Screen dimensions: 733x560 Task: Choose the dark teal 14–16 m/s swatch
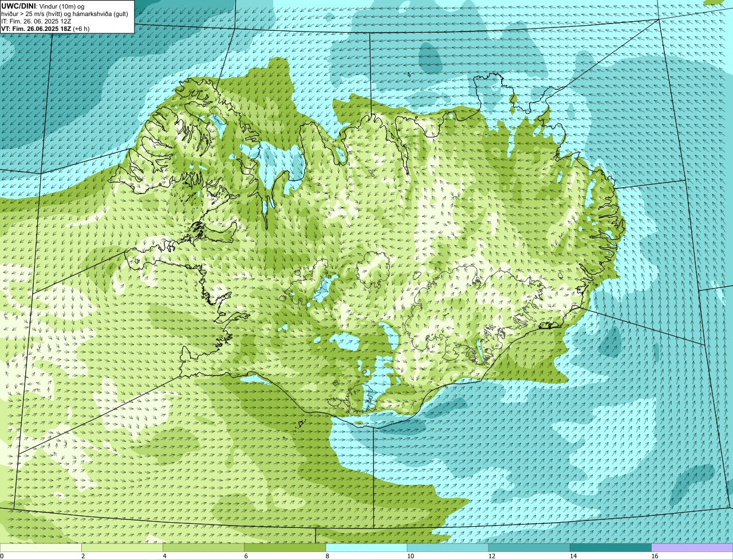[611, 547]
